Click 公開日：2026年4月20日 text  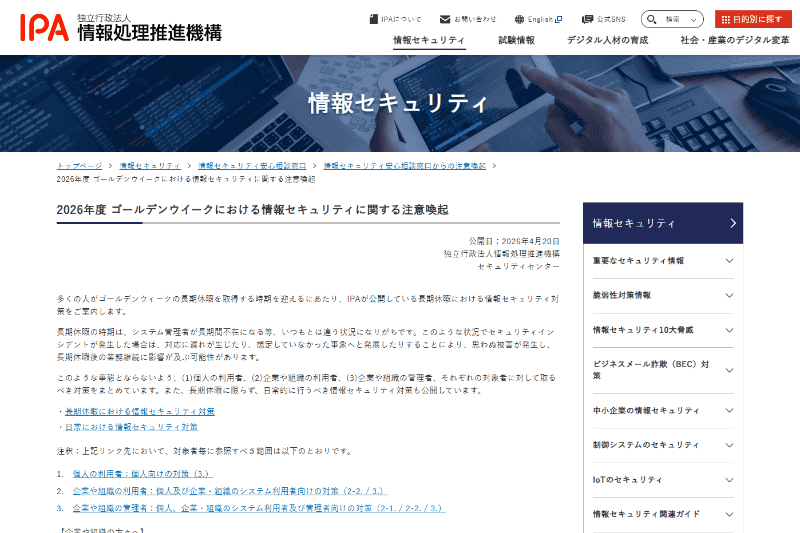(x=514, y=241)
